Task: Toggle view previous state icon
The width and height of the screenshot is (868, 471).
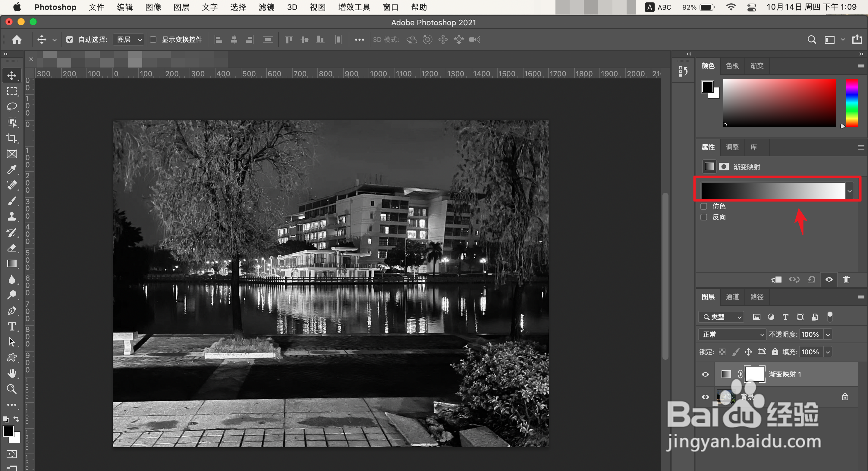Action: coord(794,280)
